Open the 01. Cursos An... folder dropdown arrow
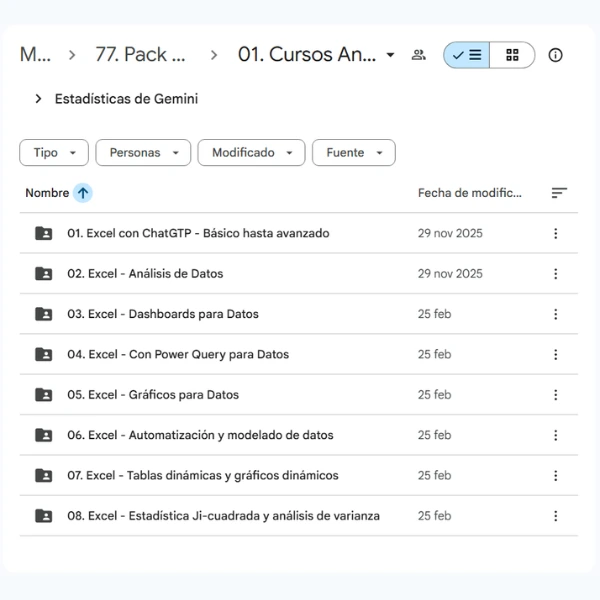Viewport: 600px width, 600px height. (390, 55)
